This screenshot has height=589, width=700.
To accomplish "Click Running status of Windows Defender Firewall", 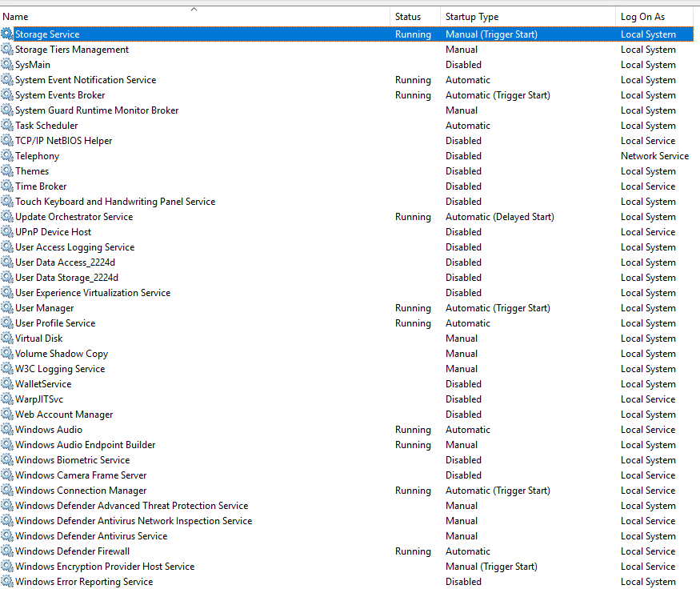I will coord(413,551).
